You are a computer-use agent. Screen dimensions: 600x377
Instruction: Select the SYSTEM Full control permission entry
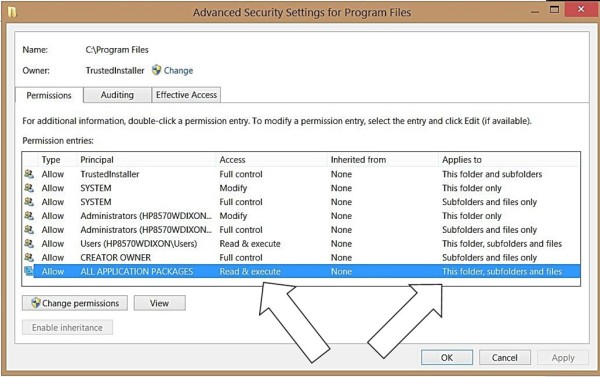[x=301, y=202]
